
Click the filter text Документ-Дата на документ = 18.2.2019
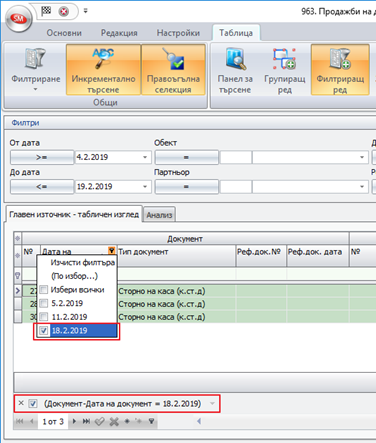coord(123,404)
